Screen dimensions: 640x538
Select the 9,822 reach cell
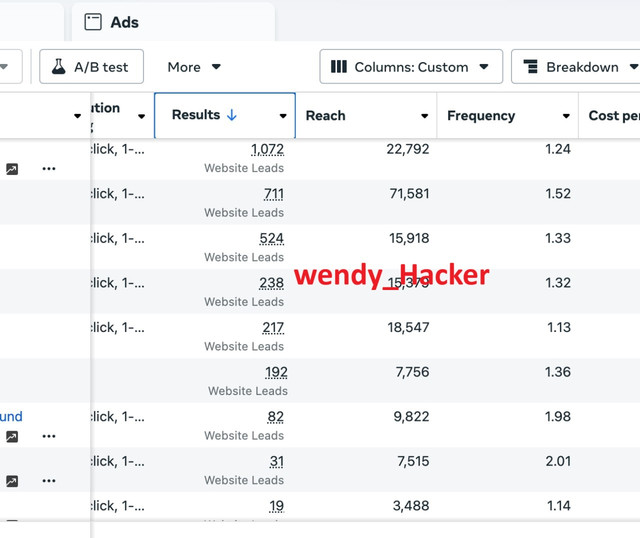[411, 416]
